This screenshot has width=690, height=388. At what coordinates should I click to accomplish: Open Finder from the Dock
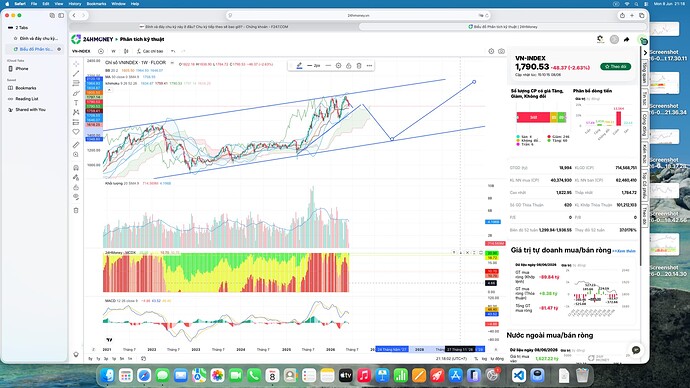click(107, 375)
